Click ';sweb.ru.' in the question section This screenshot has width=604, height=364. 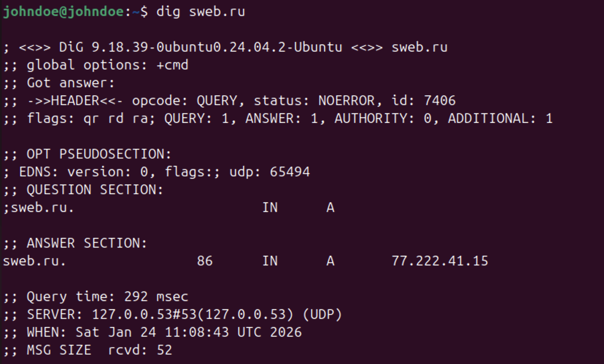(x=38, y=207)
